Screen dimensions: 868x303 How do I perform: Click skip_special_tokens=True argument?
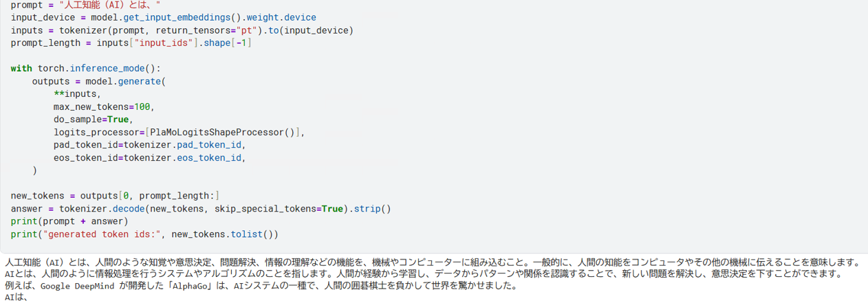(x=279, y=208)
